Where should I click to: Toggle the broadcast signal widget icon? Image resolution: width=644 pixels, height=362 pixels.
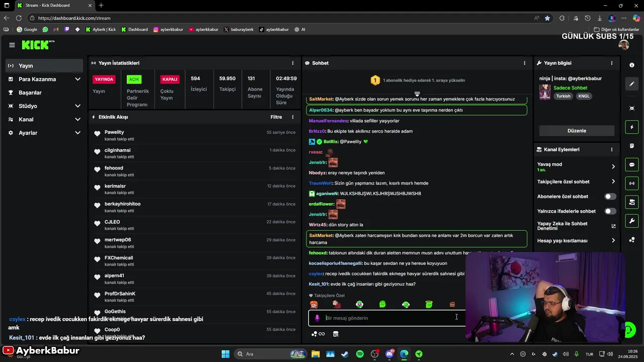[632, 183]
